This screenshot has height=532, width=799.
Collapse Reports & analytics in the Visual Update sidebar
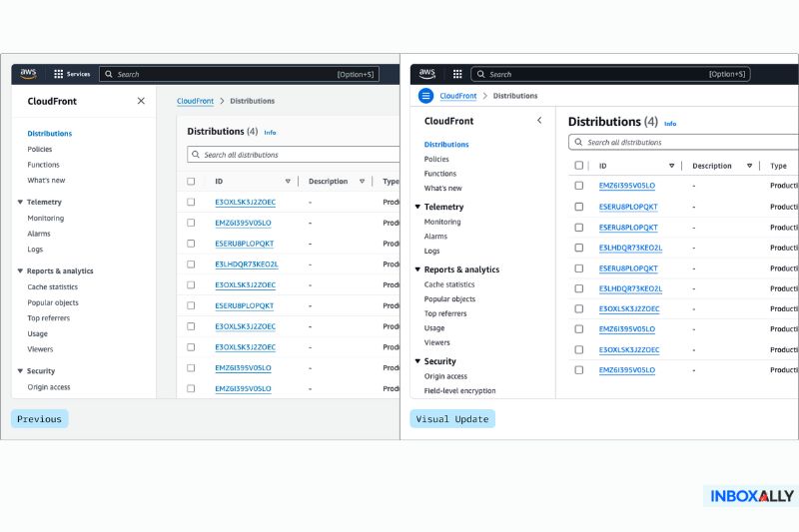point(417,269)
